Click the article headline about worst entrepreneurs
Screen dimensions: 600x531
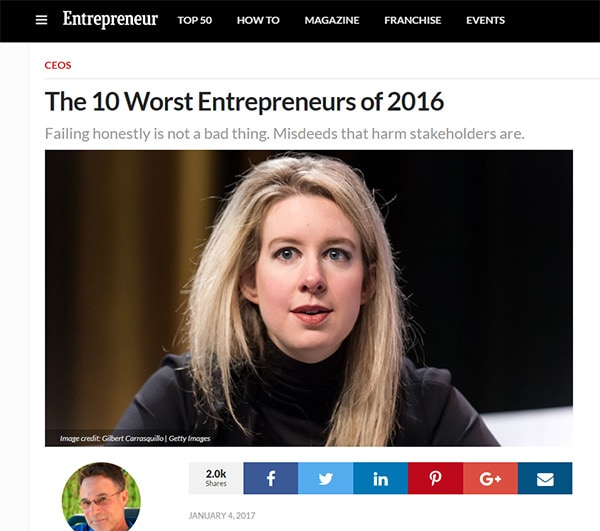(x=244, y=102)
